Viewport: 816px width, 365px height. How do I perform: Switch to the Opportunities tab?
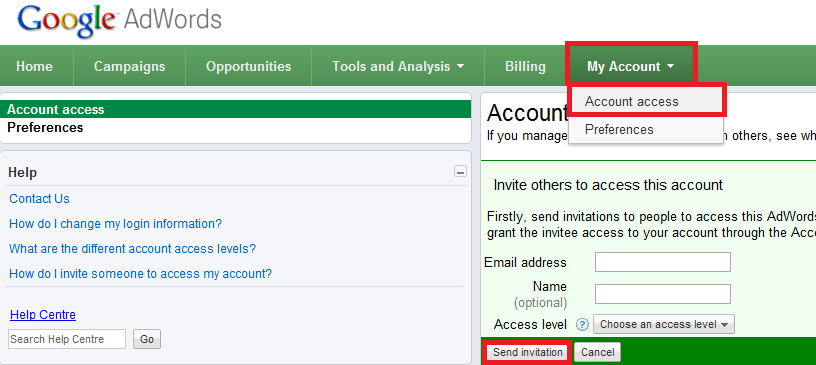(248, 67)
